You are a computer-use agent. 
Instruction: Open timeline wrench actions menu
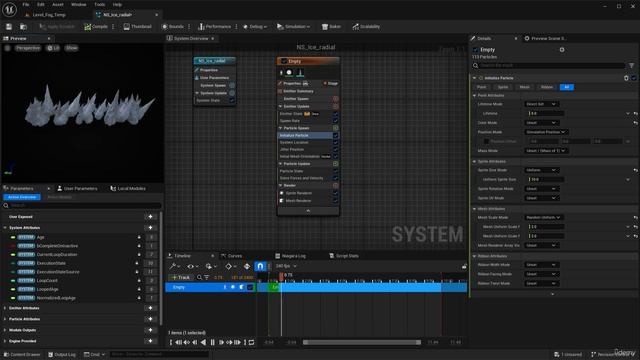click(x=175, y=266)
